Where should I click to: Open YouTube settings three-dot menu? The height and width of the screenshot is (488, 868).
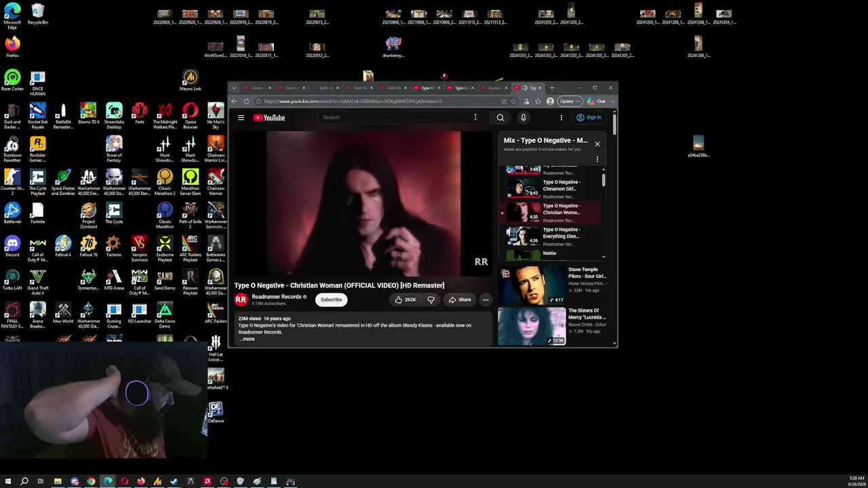(x=561, y=117)
